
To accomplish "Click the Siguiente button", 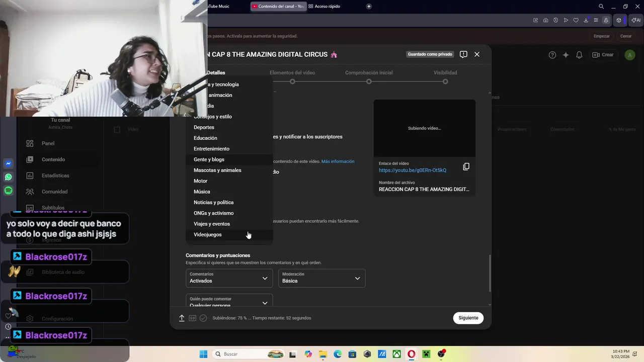I will tap(468, 318).
